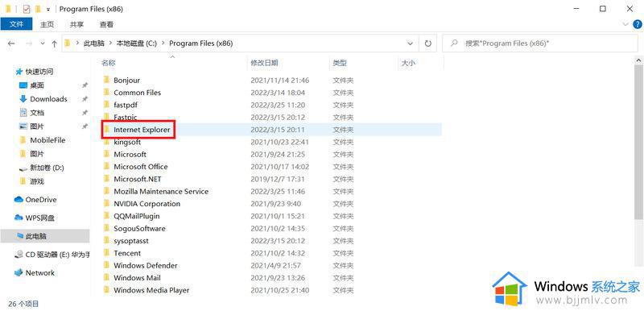644x311 pixels.
Task: Click the NVIDIA Corporation folder icon
Action: coord(106,204)
